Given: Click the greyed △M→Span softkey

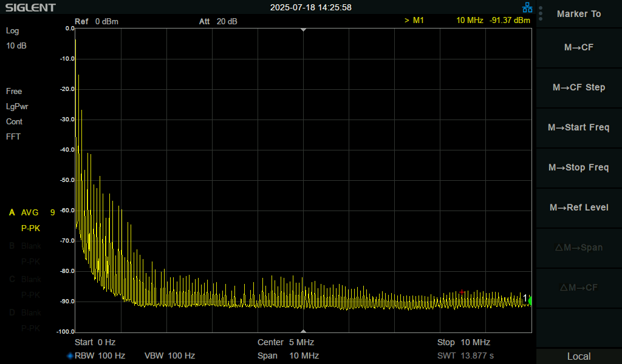Looking at the screenshot, I should point(579,248).
